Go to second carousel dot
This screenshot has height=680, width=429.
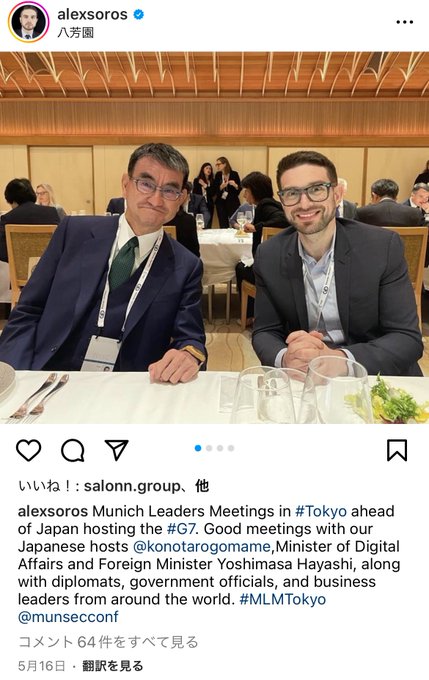(209, 448)
